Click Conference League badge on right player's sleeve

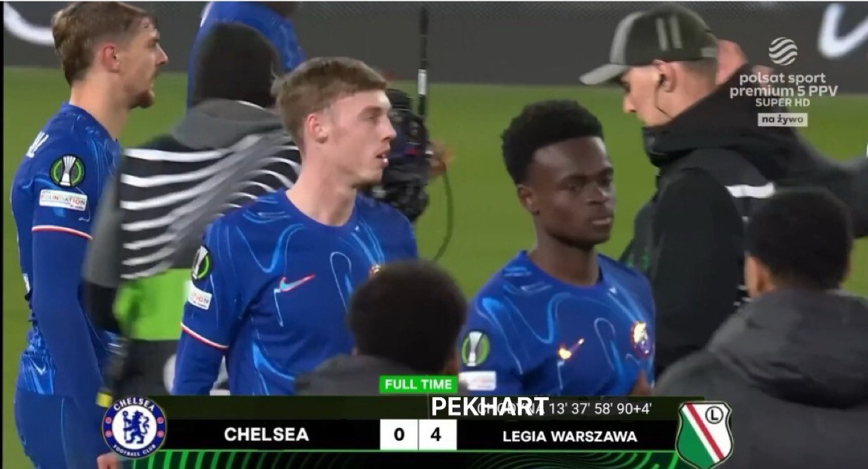pos(475,349)
